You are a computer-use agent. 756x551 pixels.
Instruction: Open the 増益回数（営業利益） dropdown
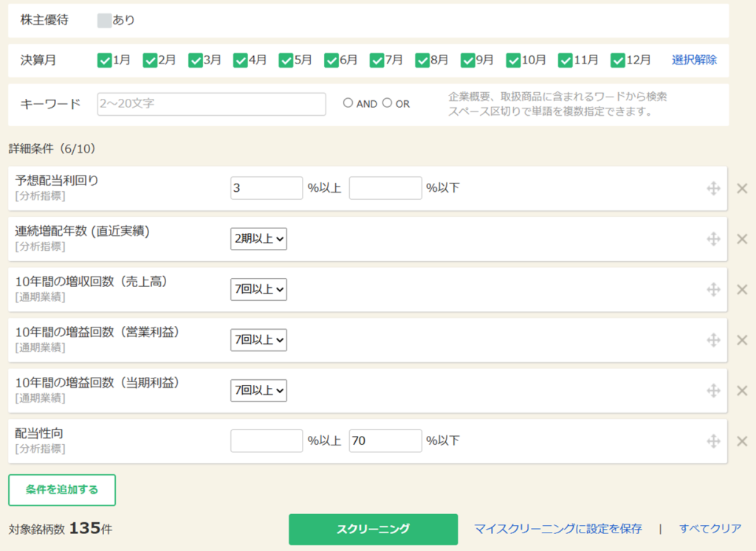[258, 340]
